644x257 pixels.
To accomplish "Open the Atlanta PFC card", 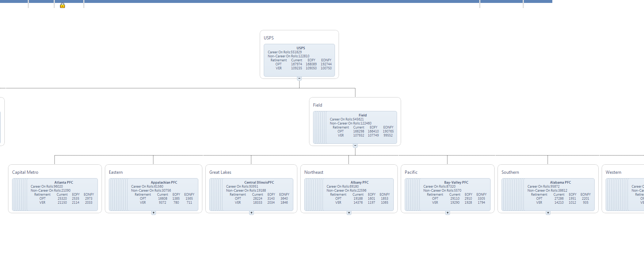I will pyautogui.click(x=62, y=195).
